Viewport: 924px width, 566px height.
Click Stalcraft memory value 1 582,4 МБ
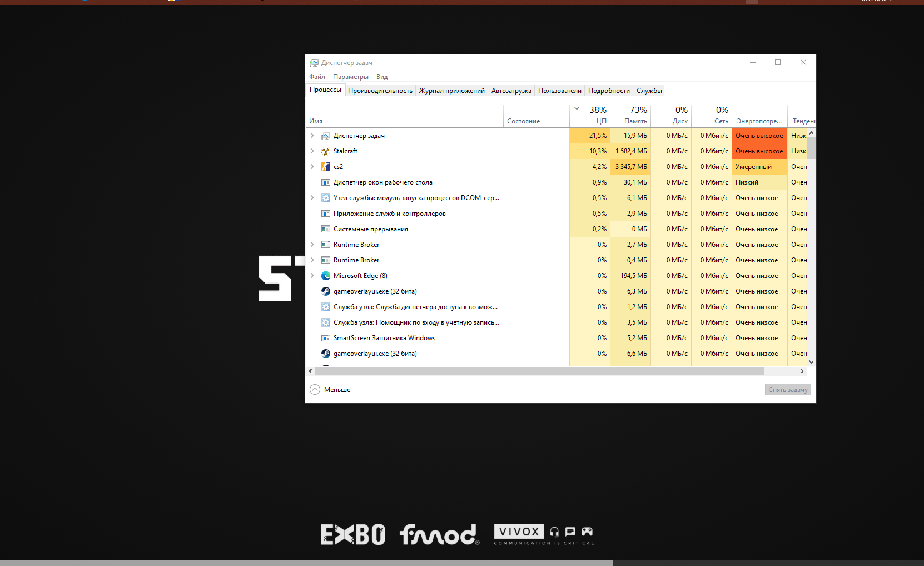pyautogui.click(x=631, y=151)
